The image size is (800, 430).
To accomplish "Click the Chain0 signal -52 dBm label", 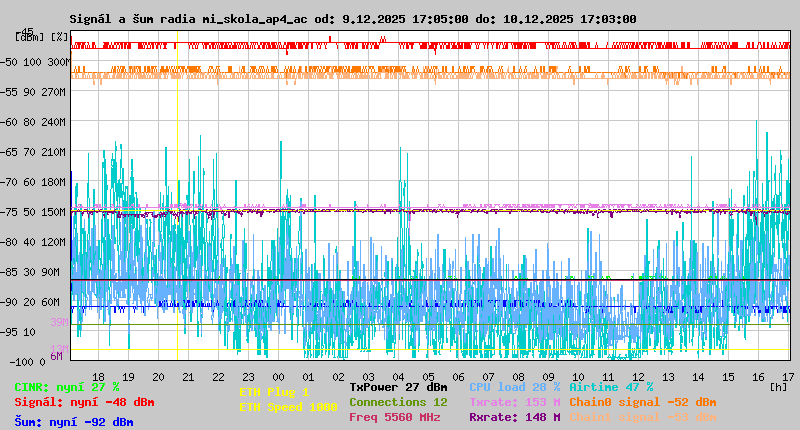I will 642,401.
